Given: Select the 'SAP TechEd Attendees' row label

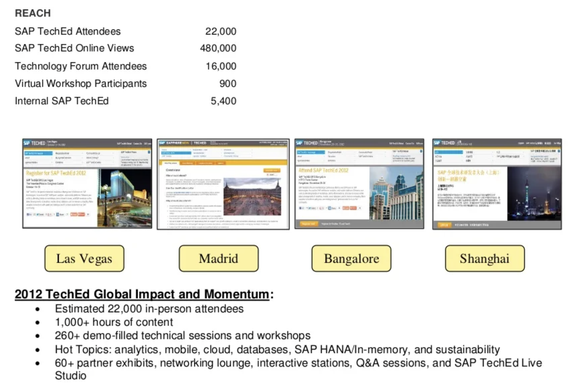Looking at the screenshot, I should click(x=68, y=31).
